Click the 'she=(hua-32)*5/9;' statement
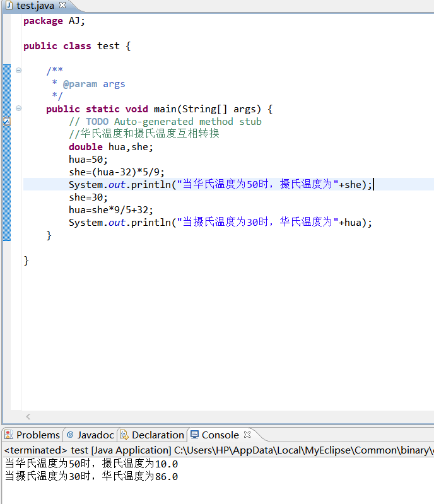The image size is (434, 504). coord(117,172)
